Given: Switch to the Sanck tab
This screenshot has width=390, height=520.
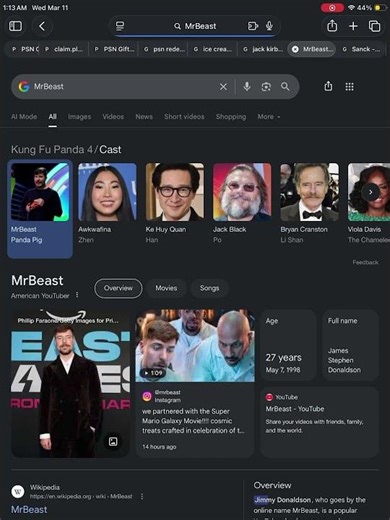Looking at the screenshot, I should click(362, 49).
